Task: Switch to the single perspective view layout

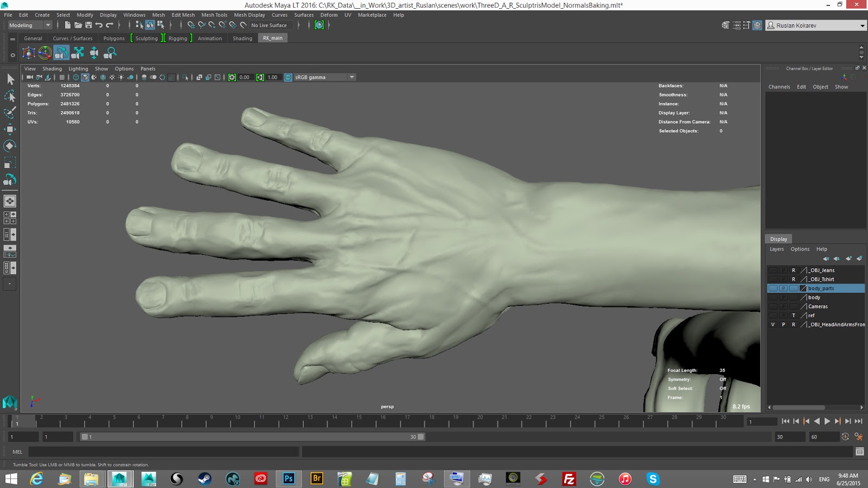Action: [10, 201]
